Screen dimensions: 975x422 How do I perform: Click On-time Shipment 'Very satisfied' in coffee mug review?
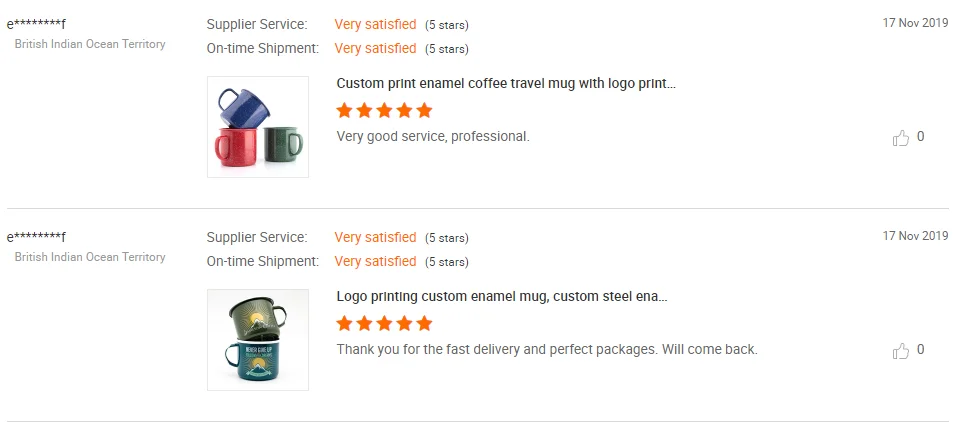click(x=375, y=48)
